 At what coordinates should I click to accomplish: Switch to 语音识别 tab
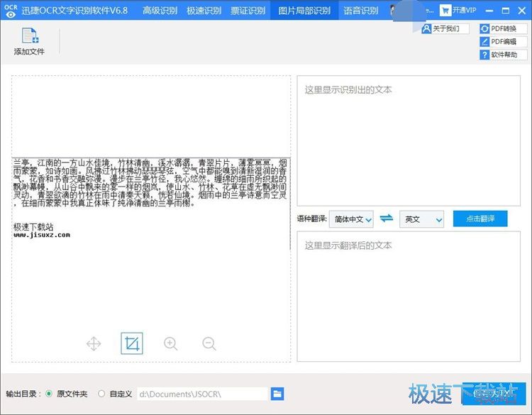coord(360,11)
